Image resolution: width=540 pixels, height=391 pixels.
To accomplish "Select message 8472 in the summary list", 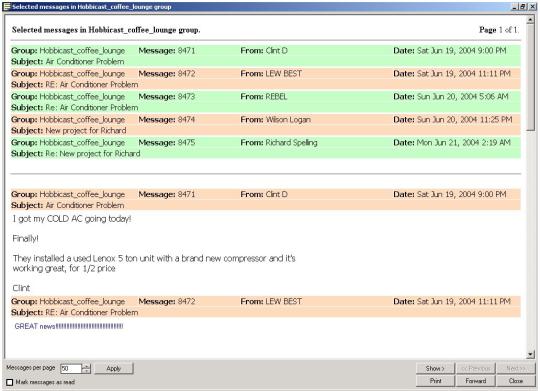I will click(x=266, y=79).
